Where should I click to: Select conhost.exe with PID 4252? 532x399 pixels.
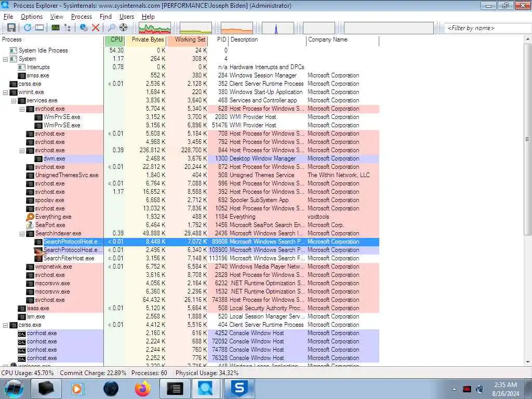point(189,333)
